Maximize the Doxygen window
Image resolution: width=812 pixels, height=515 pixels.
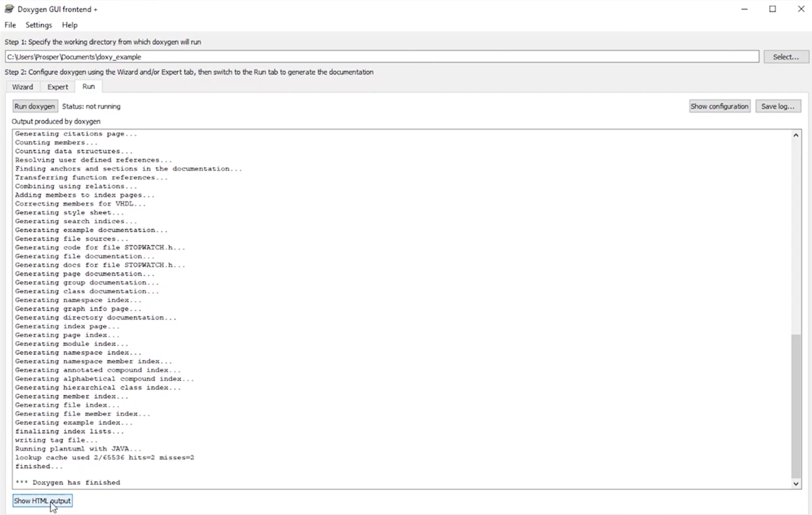tap(773, 9)
